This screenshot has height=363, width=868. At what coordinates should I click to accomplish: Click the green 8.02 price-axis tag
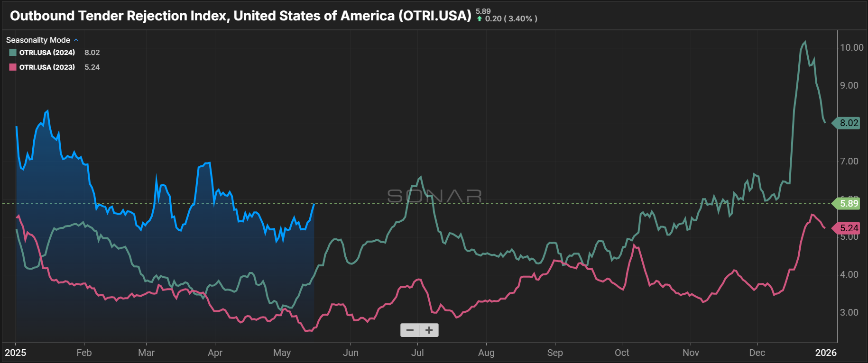(x=849, y=123)
